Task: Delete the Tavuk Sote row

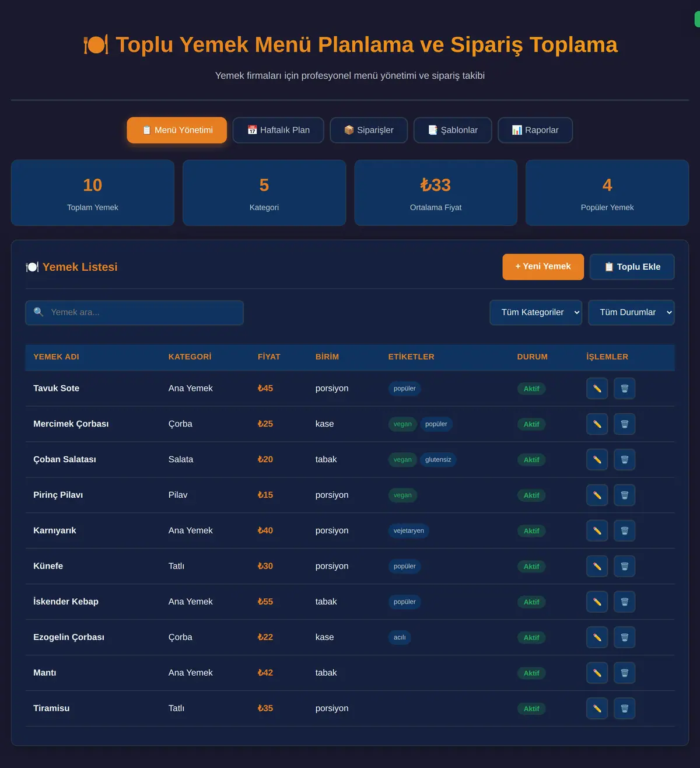Action: point(624,389)
